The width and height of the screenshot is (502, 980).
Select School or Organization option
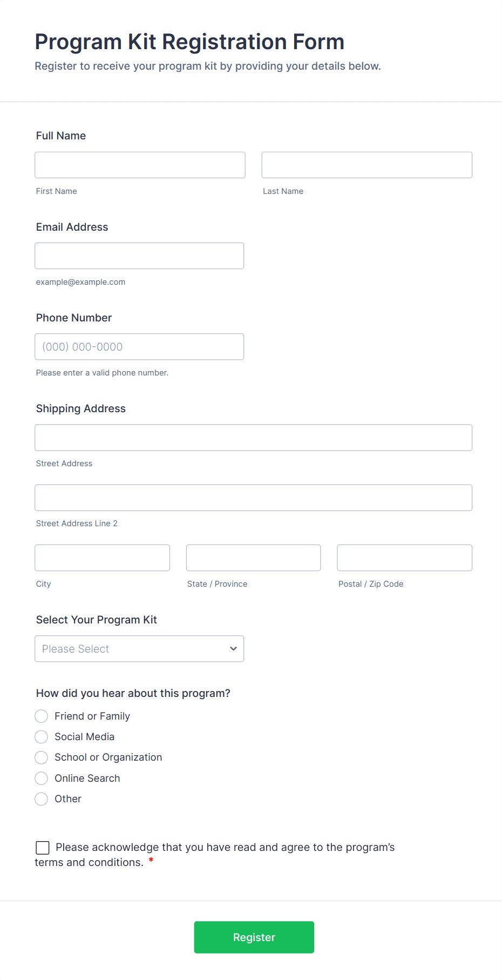[x=41, y=757]
